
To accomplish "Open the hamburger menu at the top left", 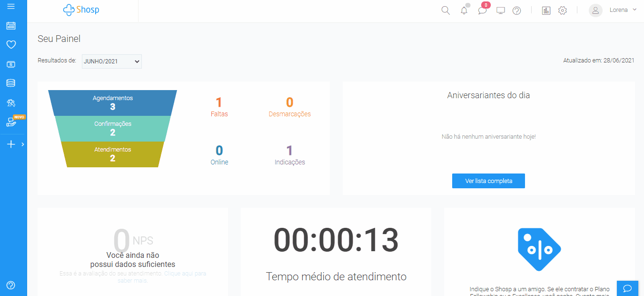I will [x=10, y=8].
